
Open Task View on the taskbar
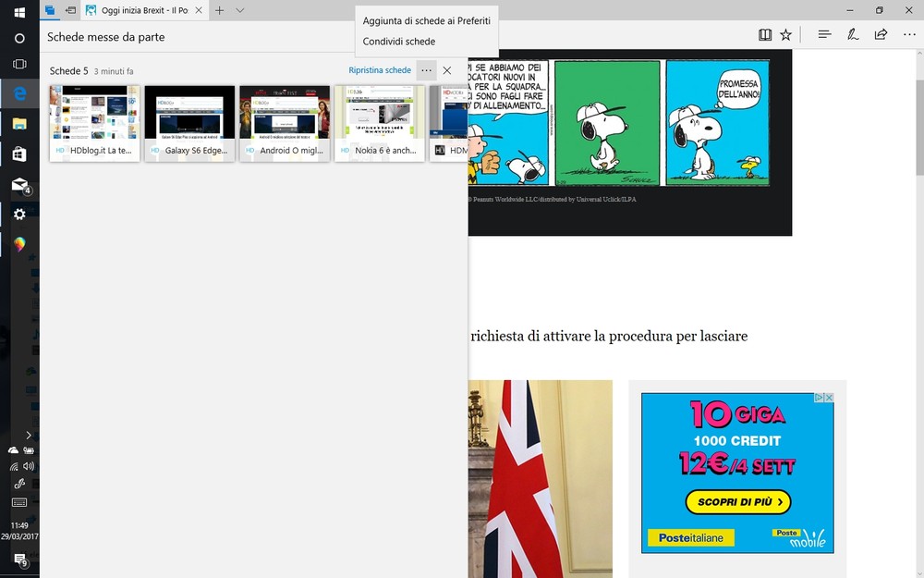pos(19,64)
